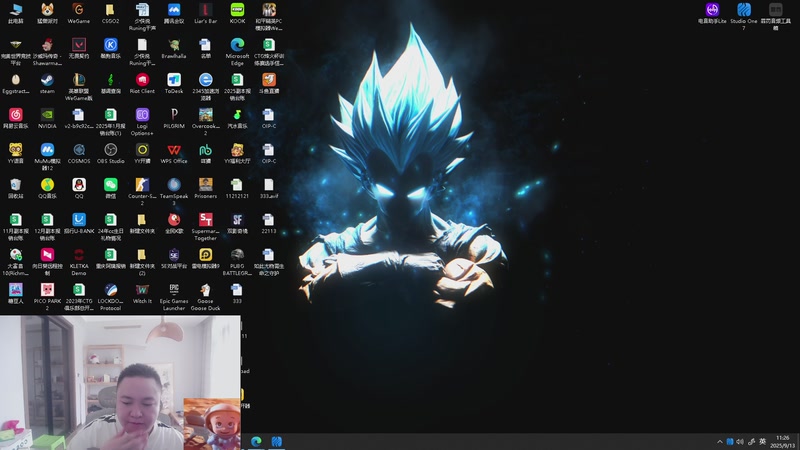The height and width of the screenshot is (450, 800).
Task: Open the PUBG BATTLEGROUNDS shortcut
Action: tap(237, 262)
